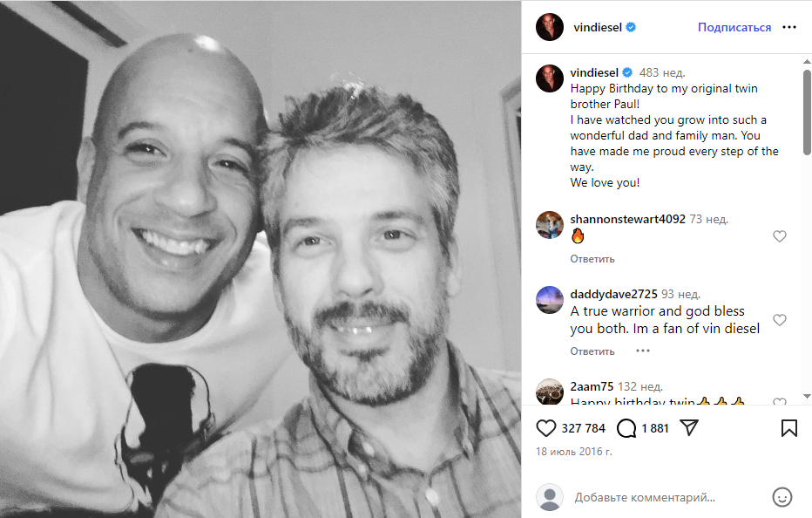The height and width of the screenshot is (518, 812).
Task: Open post options three-dot menu
Action: click(x=788, y=27)
